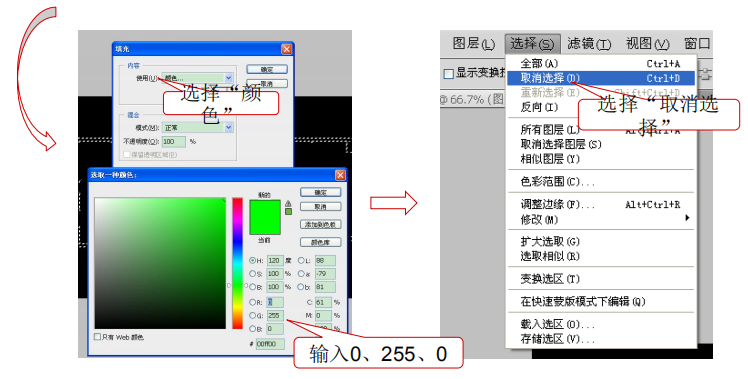748x379 pixels.
Task: Choose 存储选区(V)... from the menu
Action: (601, 339)
